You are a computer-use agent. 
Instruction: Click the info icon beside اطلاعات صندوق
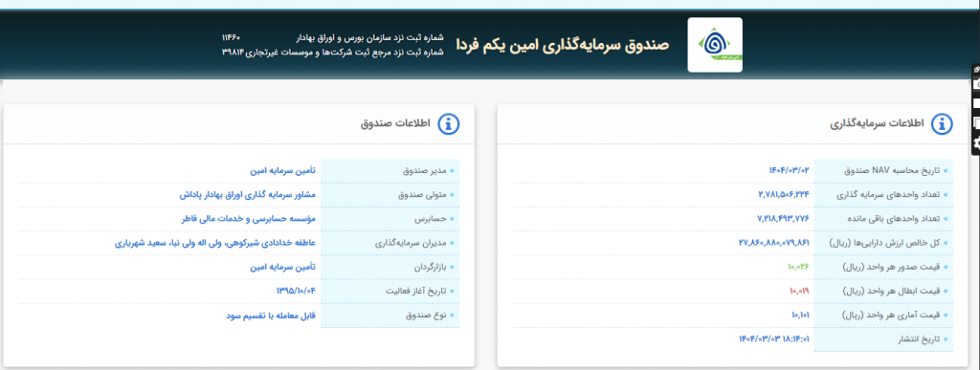pos(448,124)
